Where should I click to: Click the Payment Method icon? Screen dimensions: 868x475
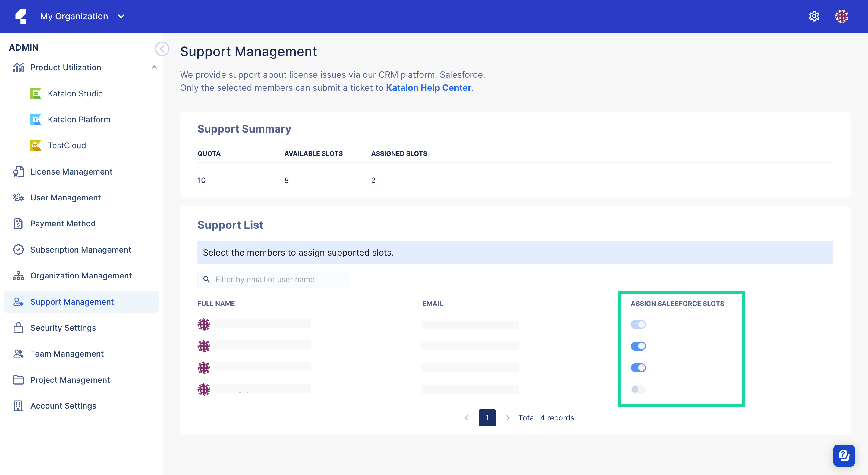point(18,223)
